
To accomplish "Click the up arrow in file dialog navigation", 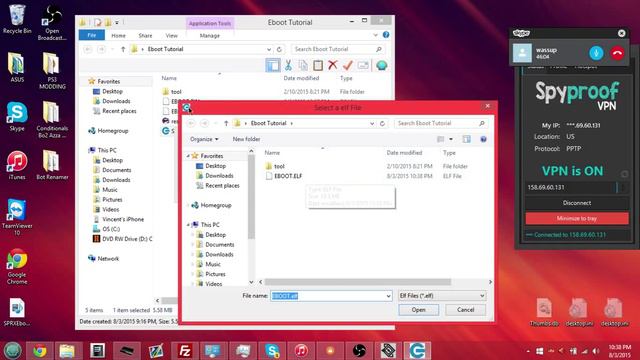I will point(226,123).
